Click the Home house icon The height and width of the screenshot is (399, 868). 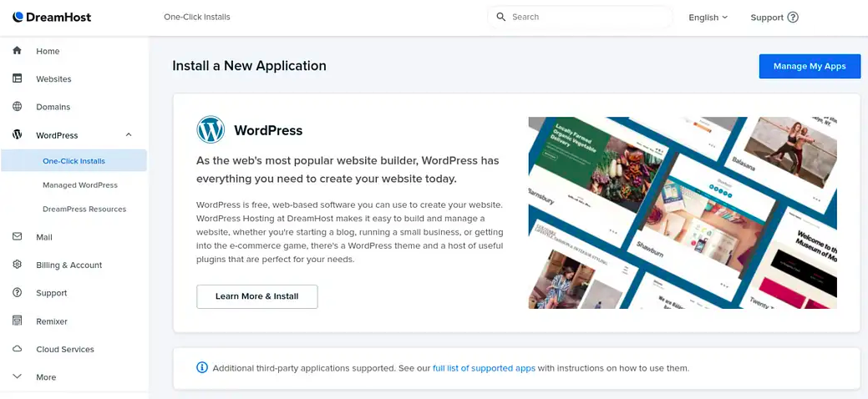[x=18, y=50]
